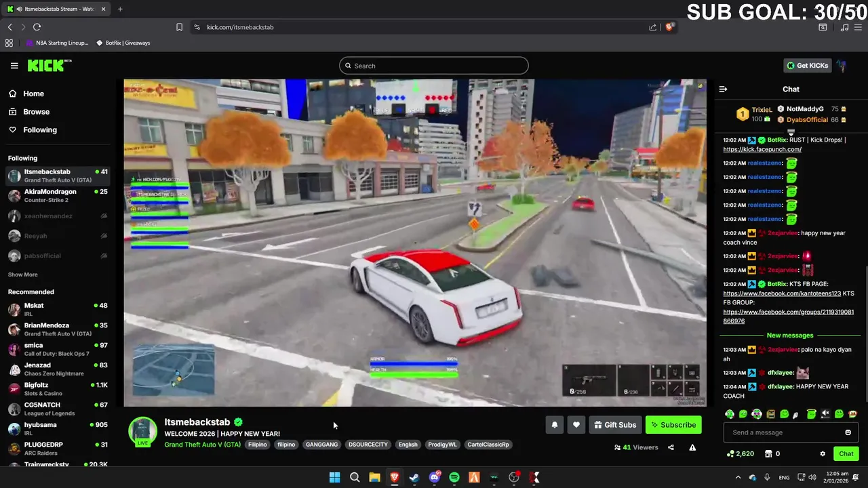The height and width of the screenshot is (488, 868).
Task: Open Bigfoltz recommended channel
Action: tap(57, 389)
